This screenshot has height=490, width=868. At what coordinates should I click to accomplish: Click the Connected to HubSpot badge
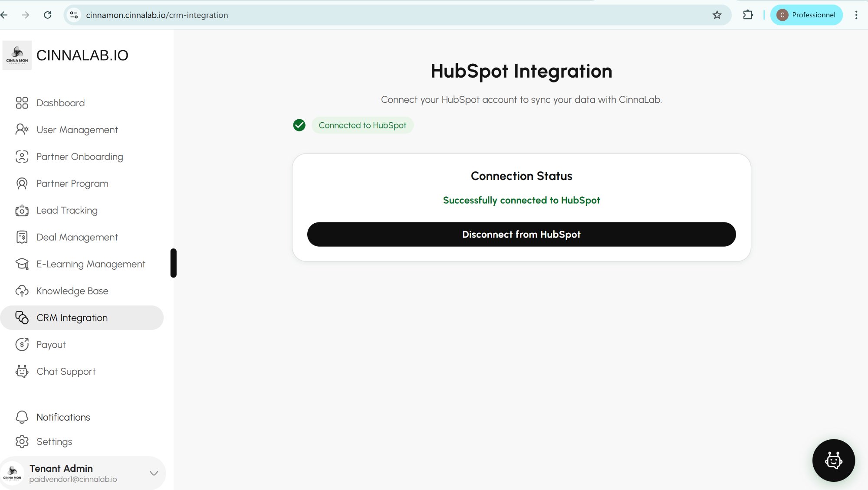[362, 125]
